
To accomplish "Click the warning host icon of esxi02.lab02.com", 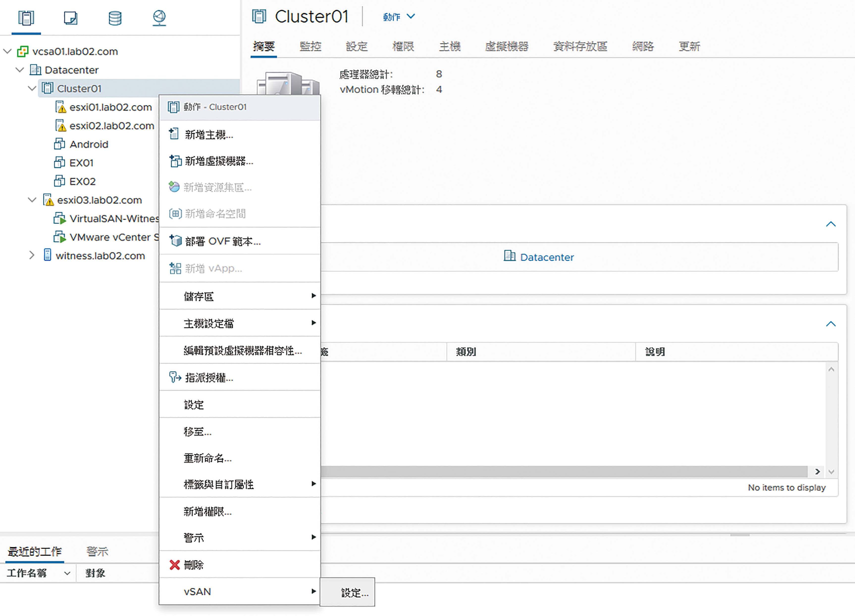I will pyautogui.click(x=60, y=126).
